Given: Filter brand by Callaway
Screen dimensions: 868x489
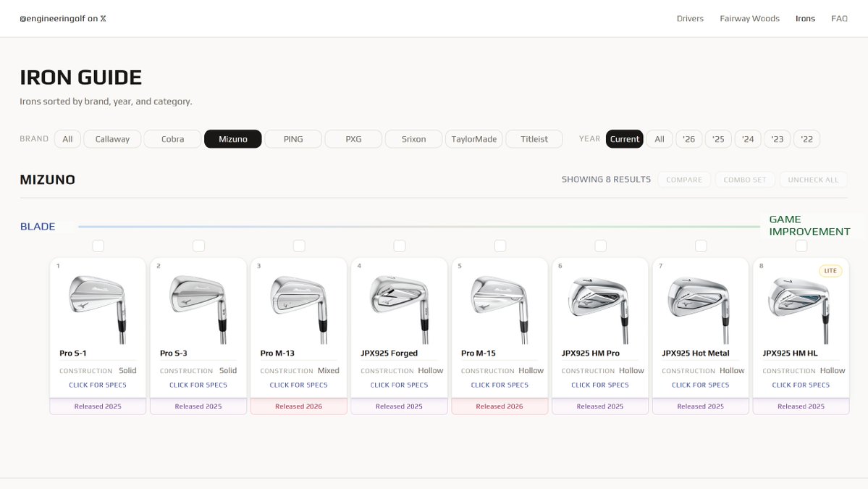Looking at the screenshot, I should (x=112, y=139).
